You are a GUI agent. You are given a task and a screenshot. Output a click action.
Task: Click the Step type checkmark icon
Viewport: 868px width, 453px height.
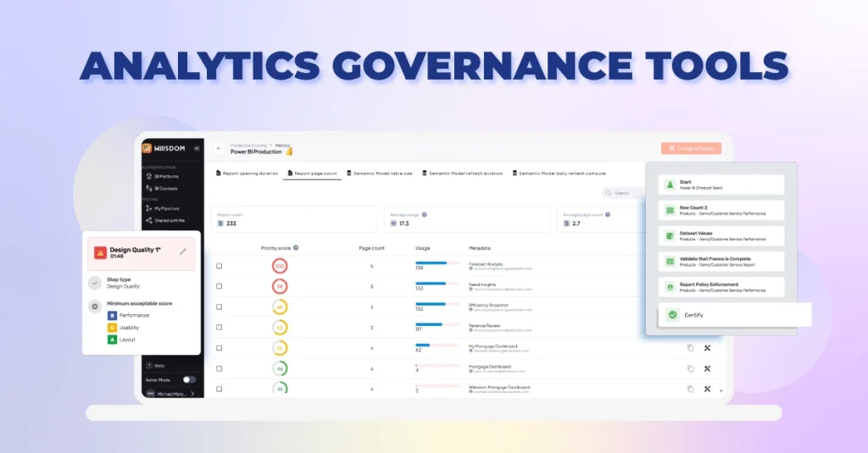(95, 283)
